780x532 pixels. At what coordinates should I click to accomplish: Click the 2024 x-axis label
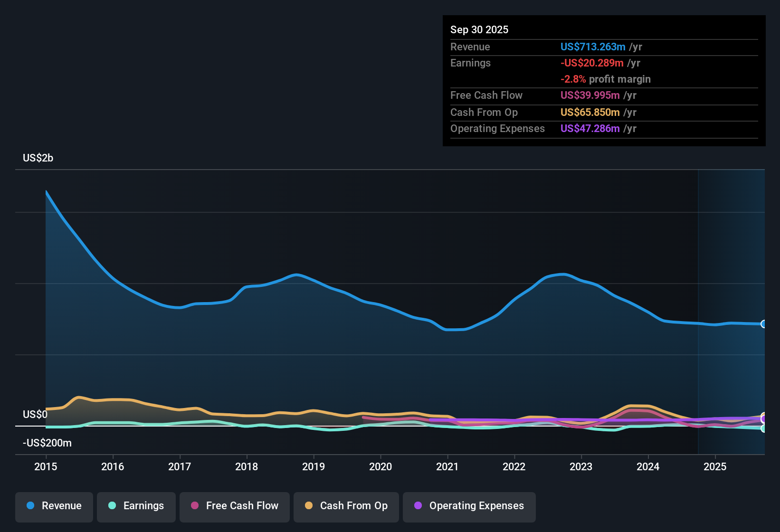tap(648, 466)
